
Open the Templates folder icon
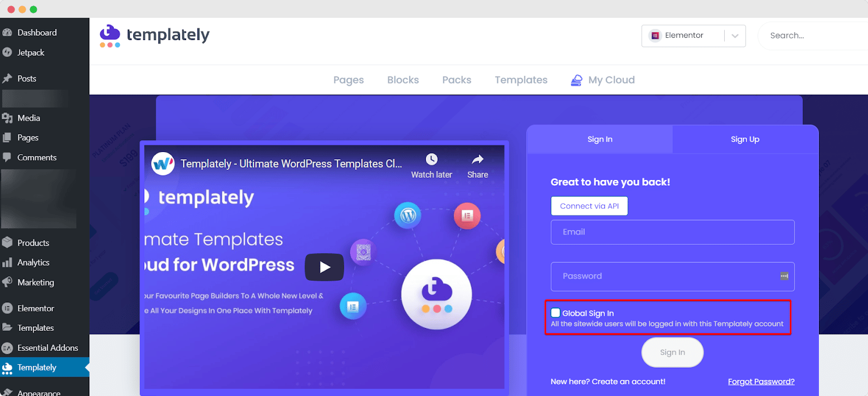point(7,328)
